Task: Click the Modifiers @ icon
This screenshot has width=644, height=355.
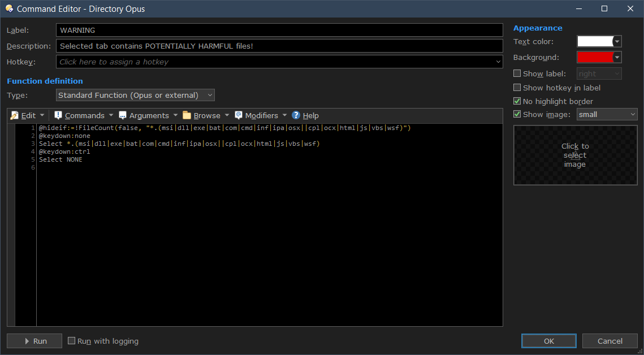Action: point(239,115)
